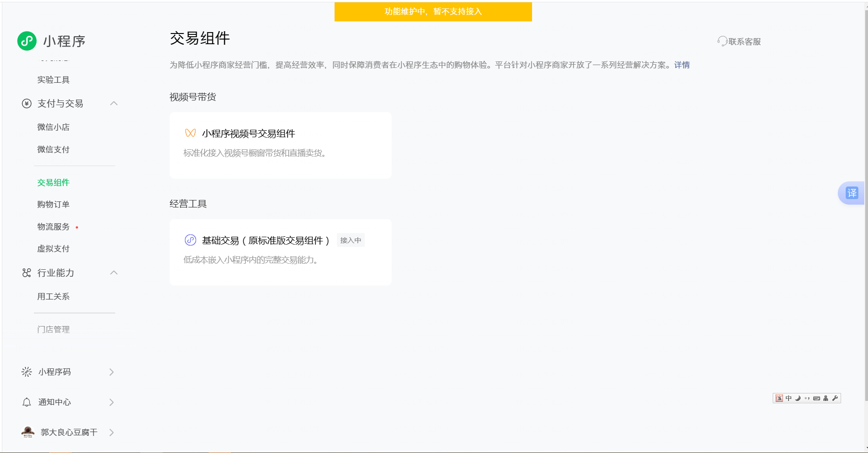Screen dimensions: 868x453
Task: Open 实验工具 in the sidebar
Action: coord(53,80)
